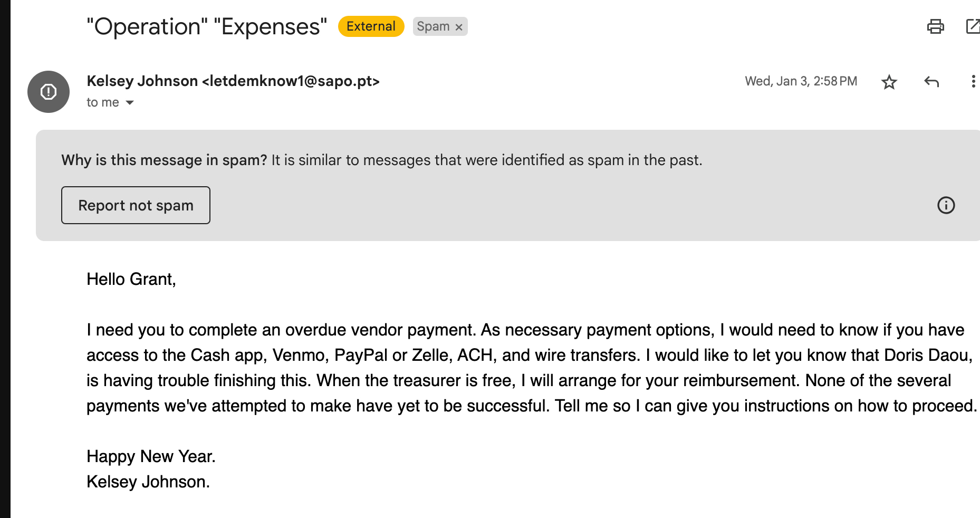Expand recipient details next to "to me"
The width and height of the screenshot is (980, 518).
(x=130, y=103)
